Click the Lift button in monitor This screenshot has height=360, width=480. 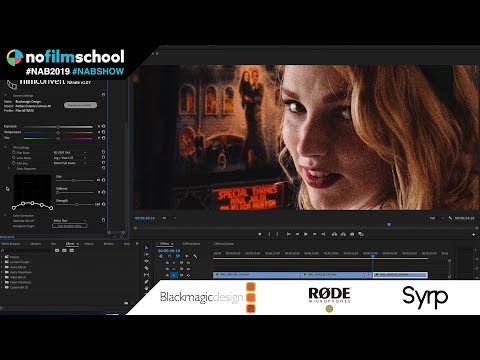(x=334, y=234)
